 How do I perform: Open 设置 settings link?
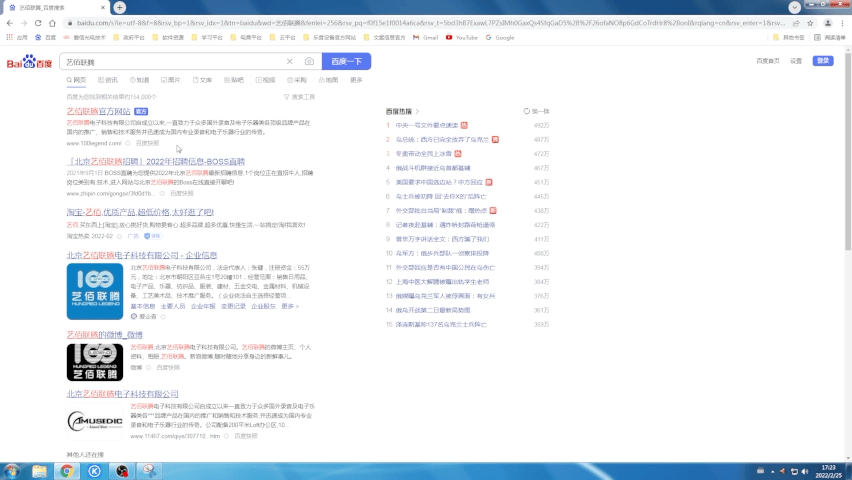tap(796, 61)
